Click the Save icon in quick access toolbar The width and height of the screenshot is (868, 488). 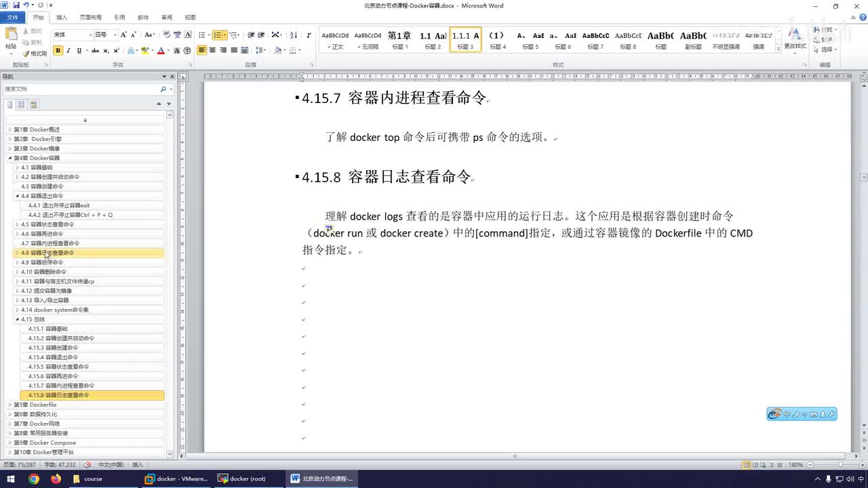tap(16, 5)
